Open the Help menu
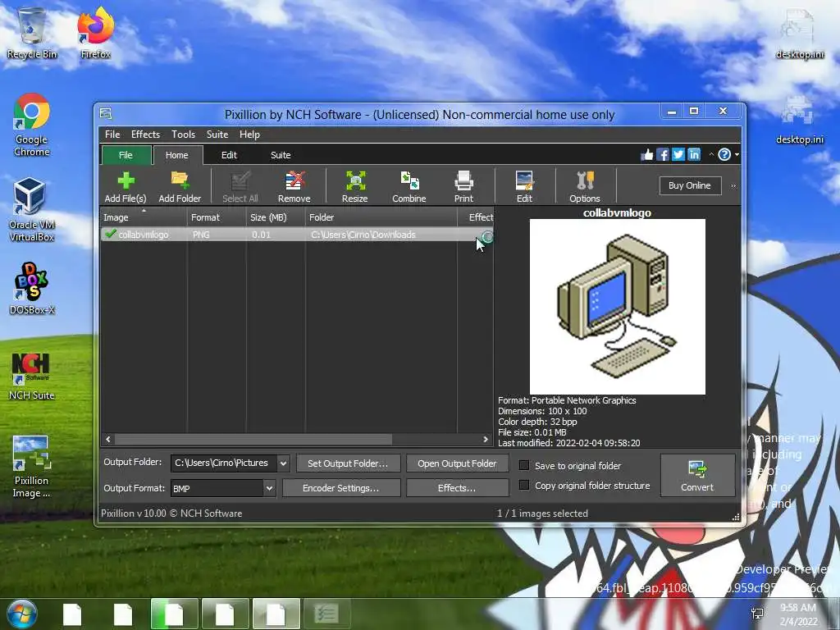Screen dimensions: 840x630 [x=249, y=135]
